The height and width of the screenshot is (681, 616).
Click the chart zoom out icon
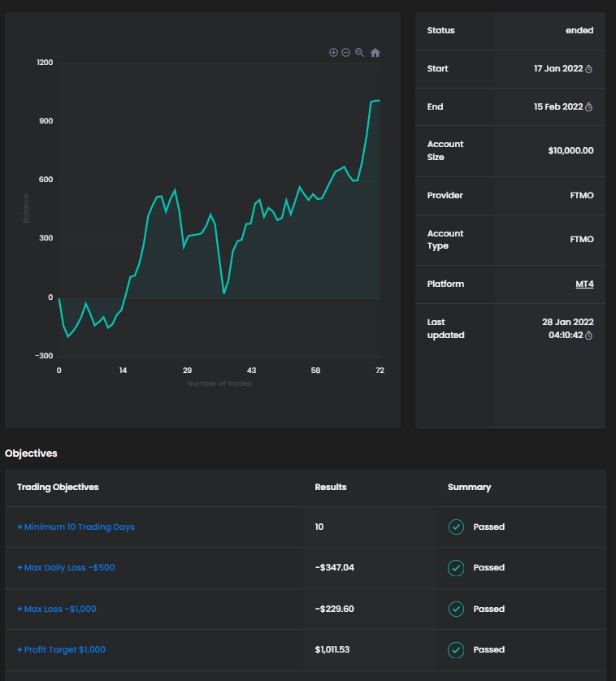(345, 52)
